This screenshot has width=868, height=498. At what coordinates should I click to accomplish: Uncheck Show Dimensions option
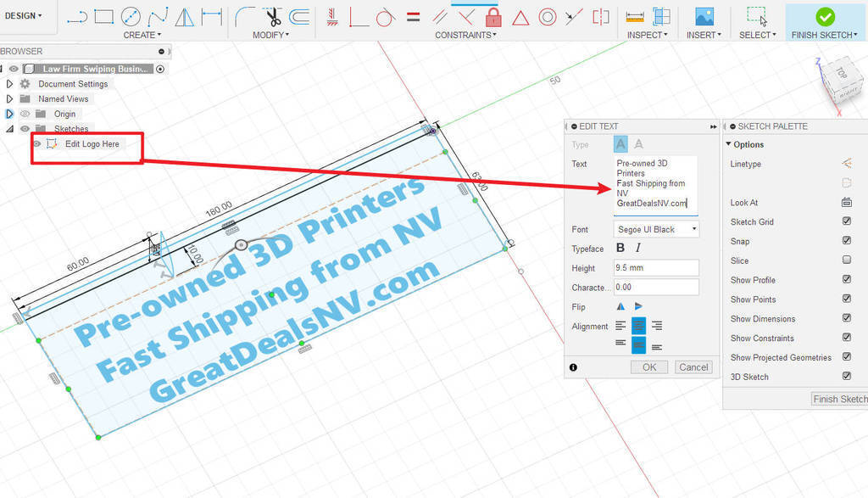(847, 318)
